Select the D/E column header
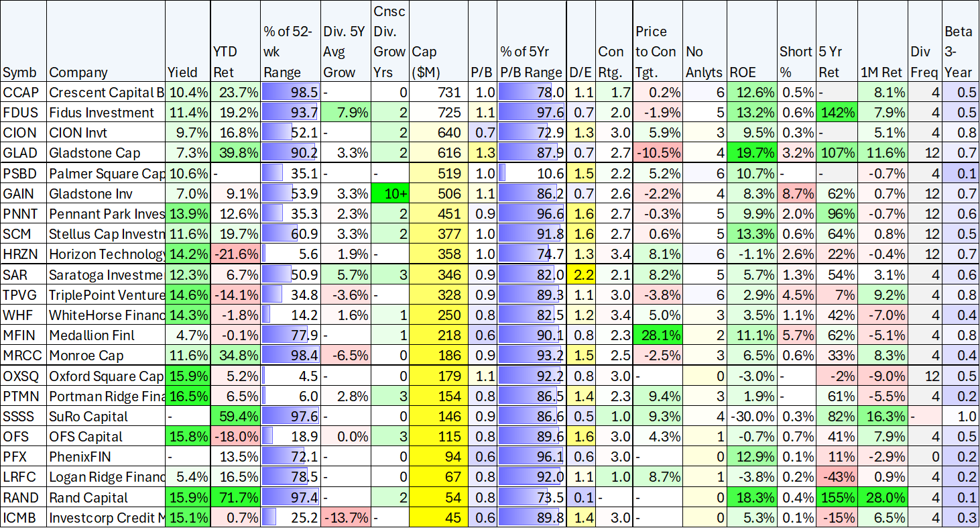The image size is (980, 528). (580, 42)
